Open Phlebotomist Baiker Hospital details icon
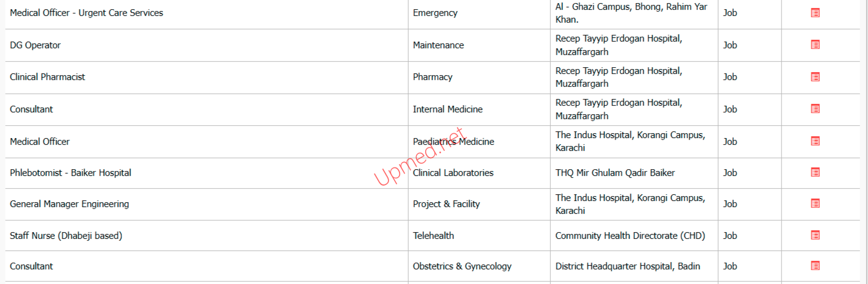Viewport: 868px width, 284px height. (x=815, y=173)
